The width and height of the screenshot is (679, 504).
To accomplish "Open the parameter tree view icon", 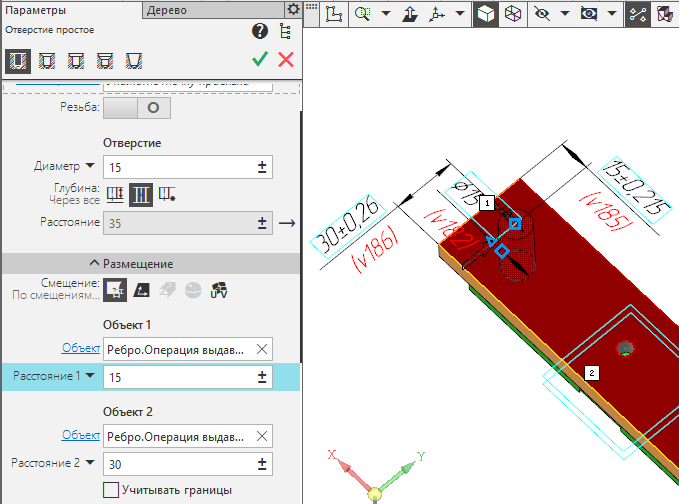I will tap(285, 31).
